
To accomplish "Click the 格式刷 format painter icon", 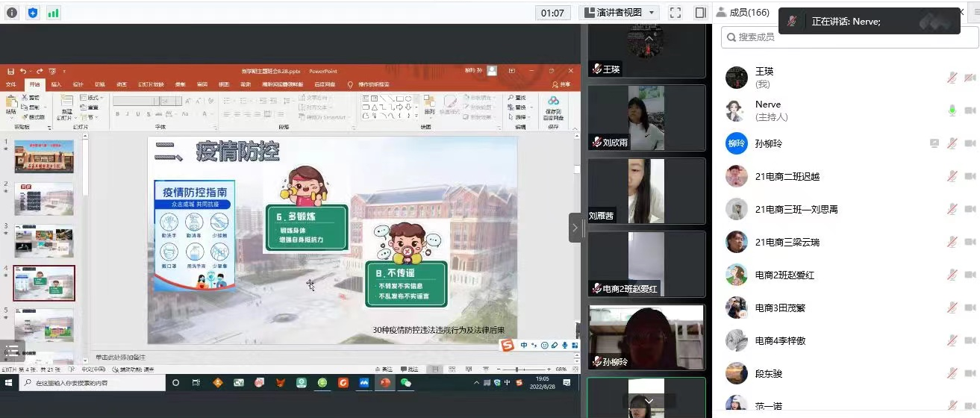I will pos(25,117).
